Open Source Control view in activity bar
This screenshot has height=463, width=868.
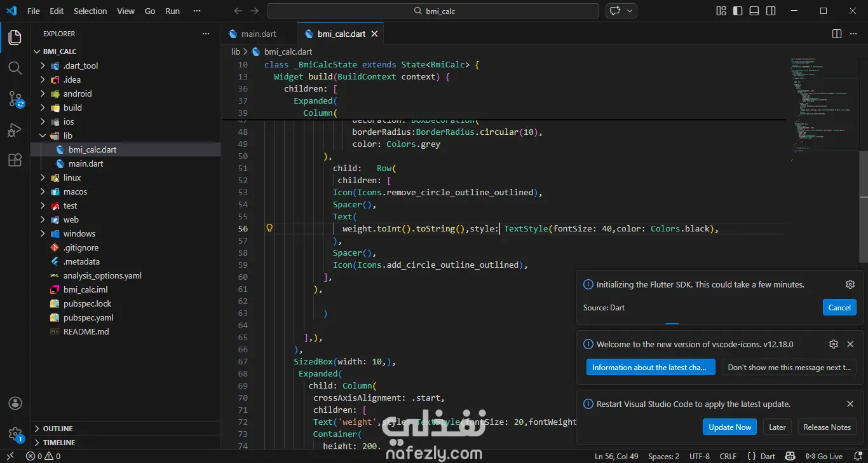pos(15,99)
